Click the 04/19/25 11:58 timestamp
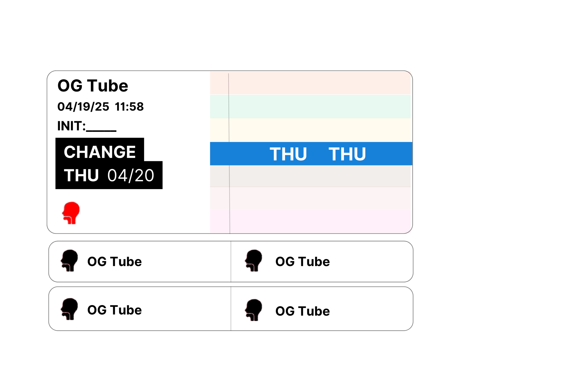 coord(100,107)
